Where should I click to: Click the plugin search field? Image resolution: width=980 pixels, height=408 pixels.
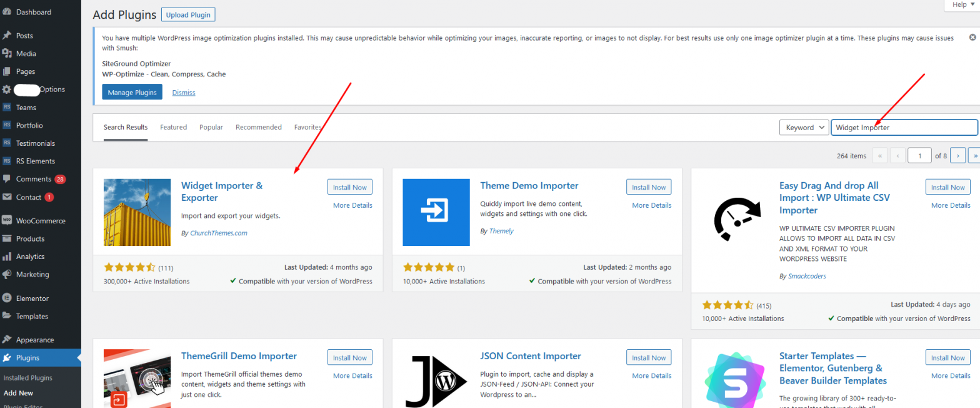point(904,127)
